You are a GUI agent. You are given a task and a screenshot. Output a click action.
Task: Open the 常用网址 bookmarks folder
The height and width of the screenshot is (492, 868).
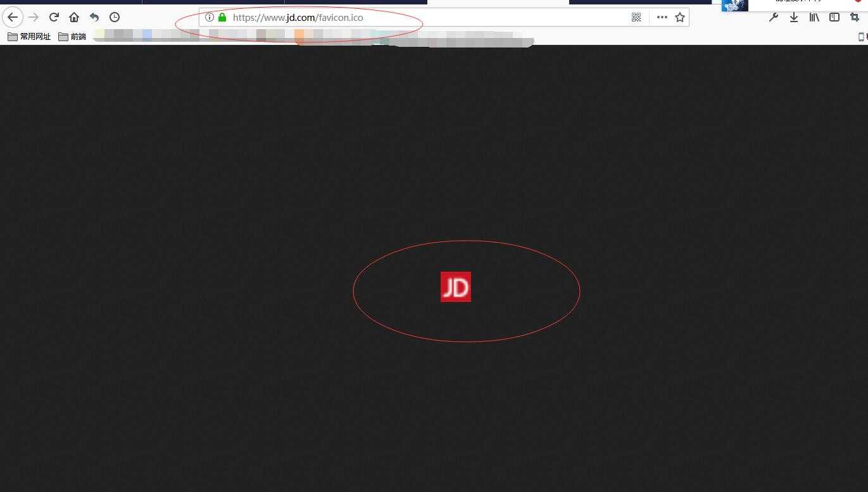point(29,37)
